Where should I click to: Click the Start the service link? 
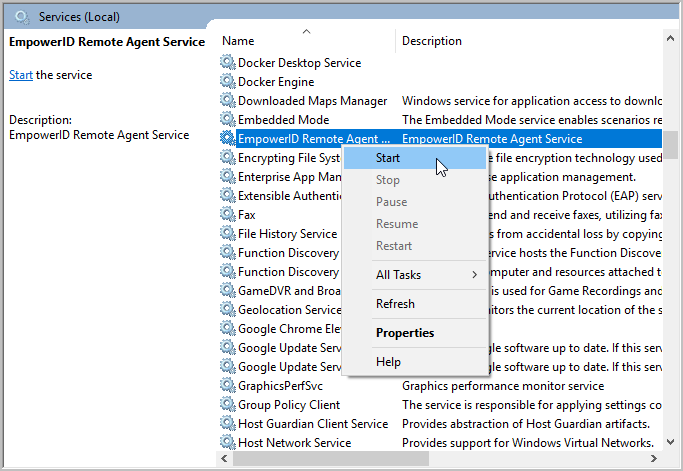(x=21, y=75)
